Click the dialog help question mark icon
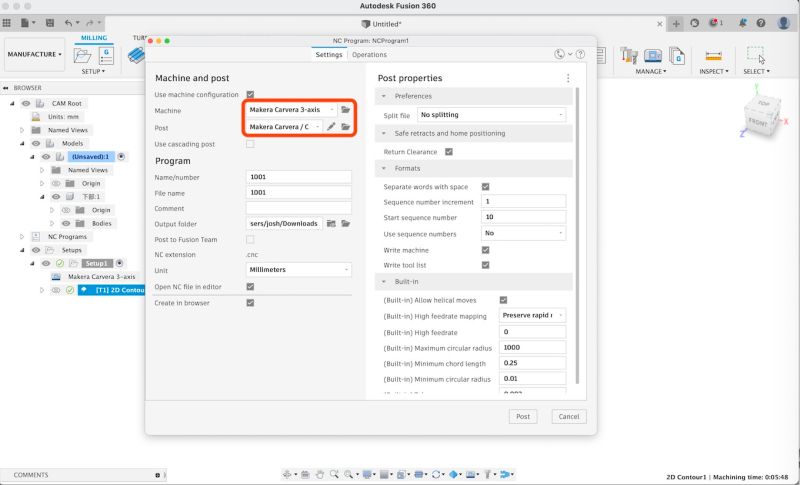Viewport: 800px width, 485px height. pyautogui.click(x=580, y=54)
